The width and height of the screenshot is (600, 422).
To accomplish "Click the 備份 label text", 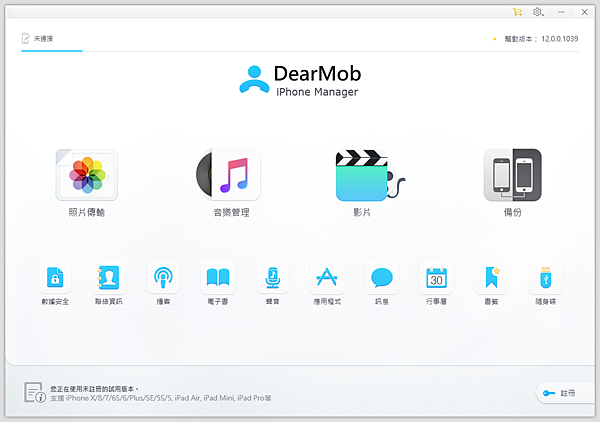I will point(512,212).
